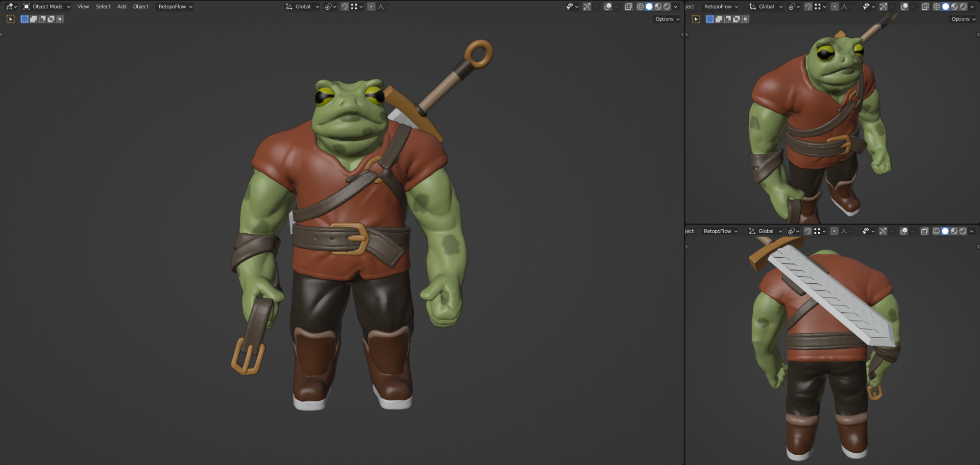This screenshot has width=980, height=465.
Task: Open the Add menu in the viewport header
Action: click(x=121, y=6)
